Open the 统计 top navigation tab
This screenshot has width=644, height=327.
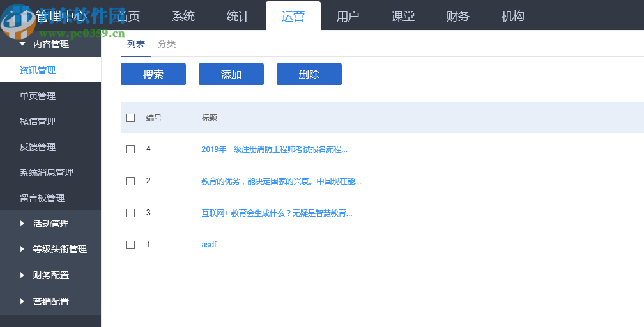click(238, 17)
